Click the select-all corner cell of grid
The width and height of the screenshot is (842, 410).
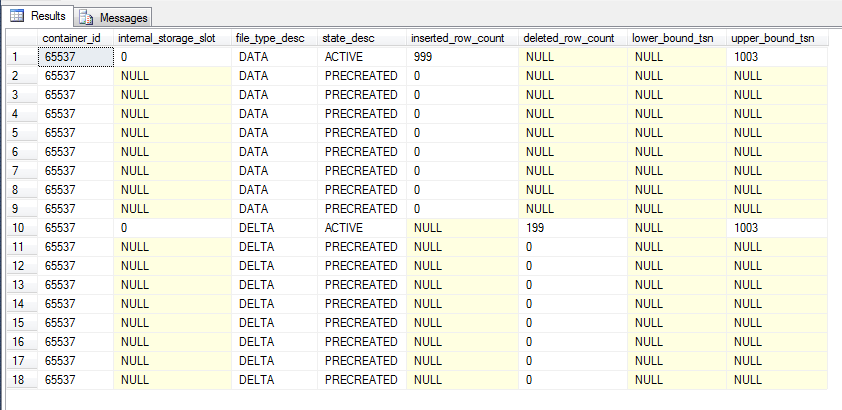[18, 38]
